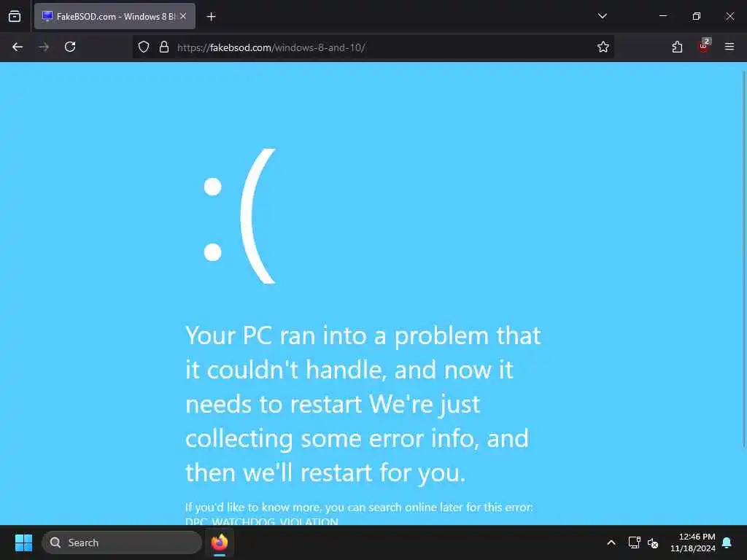Expand the list all tabs dropdown
This screenshot has width=747, height=560.
pos(602,16)
